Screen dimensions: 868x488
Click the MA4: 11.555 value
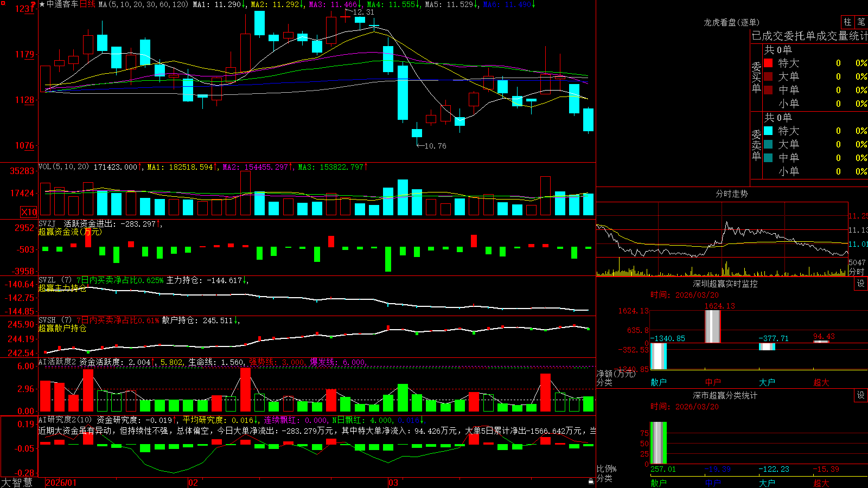[x=391, y=4]
